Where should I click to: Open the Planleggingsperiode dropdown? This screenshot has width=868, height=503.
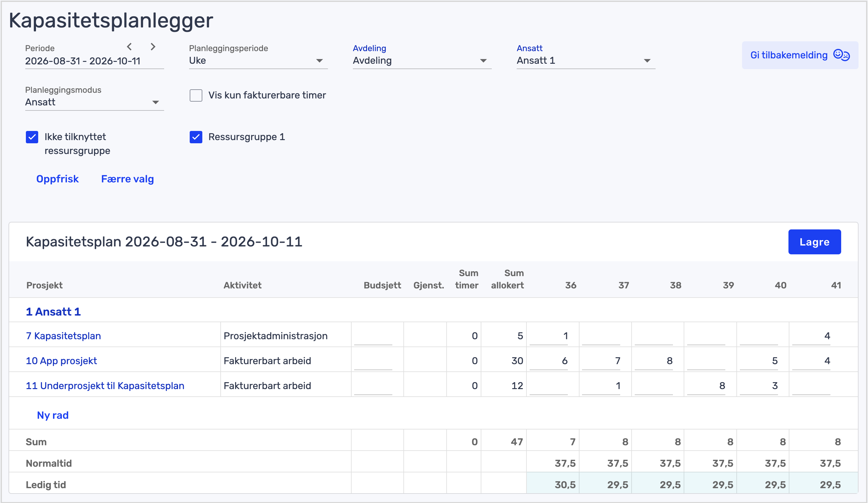pyautogui.click(x=258, y=61)
